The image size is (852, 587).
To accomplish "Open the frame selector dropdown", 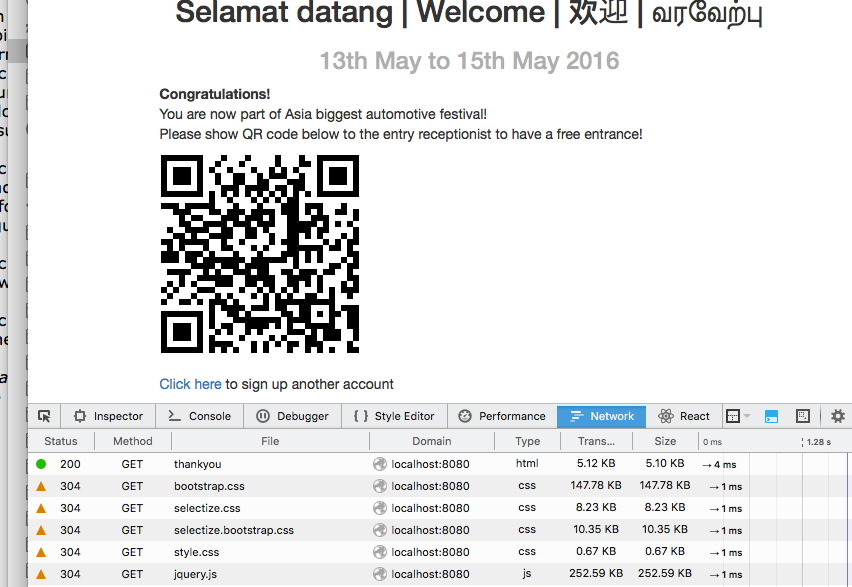I will point(738,416).
